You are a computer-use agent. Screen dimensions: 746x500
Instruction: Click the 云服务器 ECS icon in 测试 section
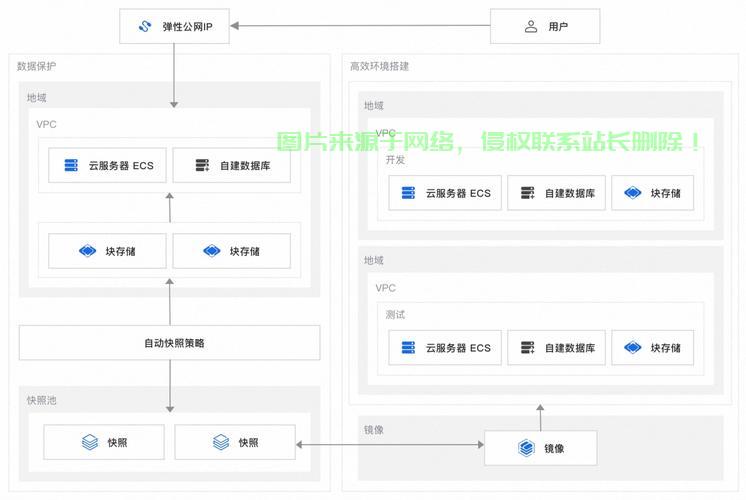click(x=408, y=348)
